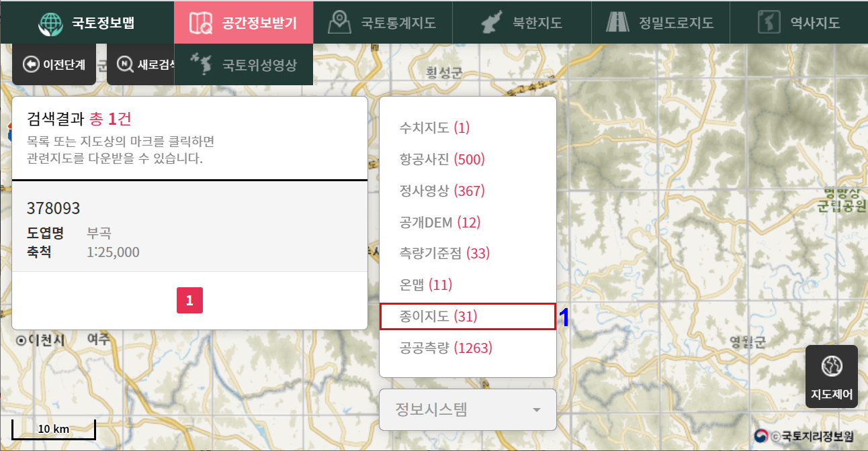Click the 새로검색 new search button
Viewport: 868px width, 451px height.
point(140,64)
